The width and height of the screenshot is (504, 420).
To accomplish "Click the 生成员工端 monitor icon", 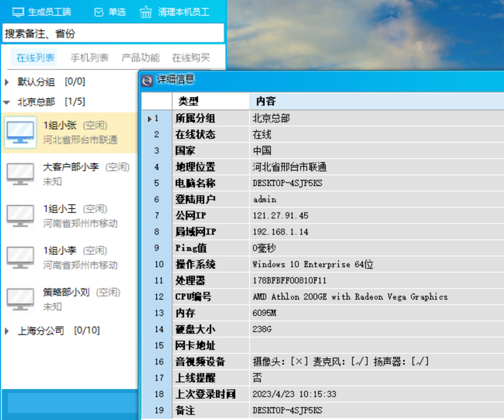I will (x=19, y=12).
